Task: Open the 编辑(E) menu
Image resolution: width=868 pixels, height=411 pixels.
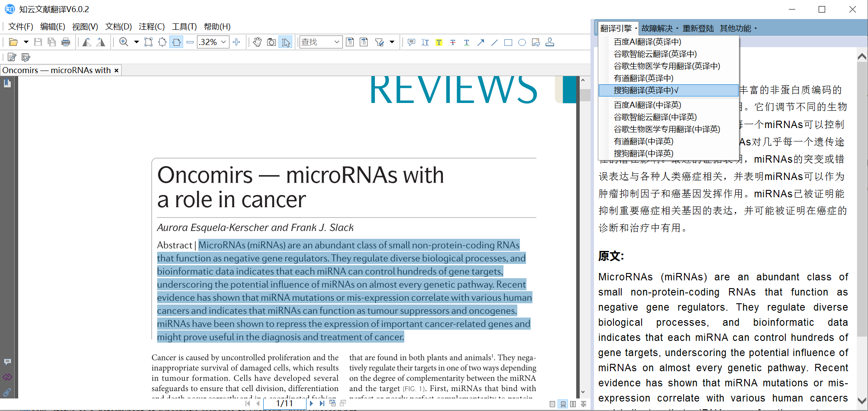Action: pos(53,26)
